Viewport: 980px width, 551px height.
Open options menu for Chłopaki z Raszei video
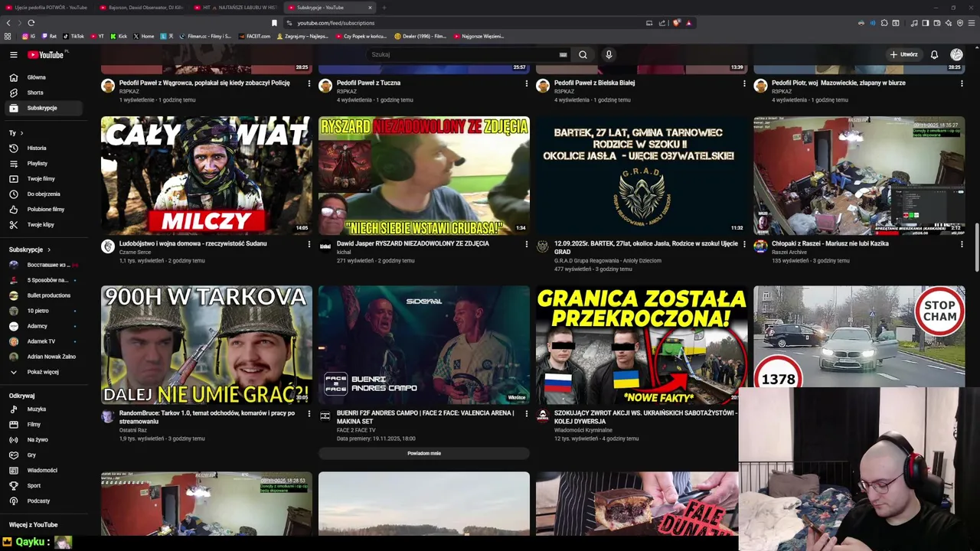(962, 244)
